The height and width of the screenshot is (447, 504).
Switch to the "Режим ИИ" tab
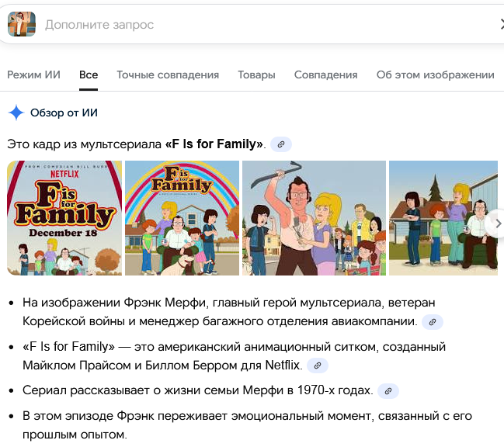pos(33,75)
